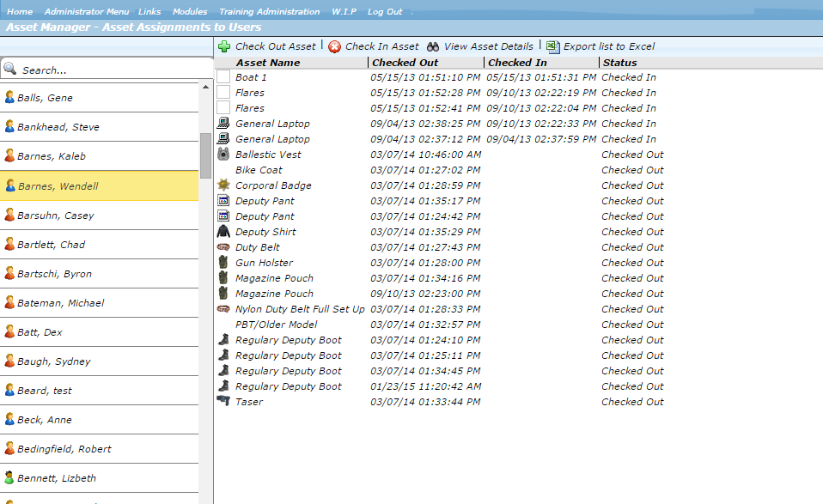Click the Excel export icon
This screenshot has width=823, height=504.
click(553, 46)
